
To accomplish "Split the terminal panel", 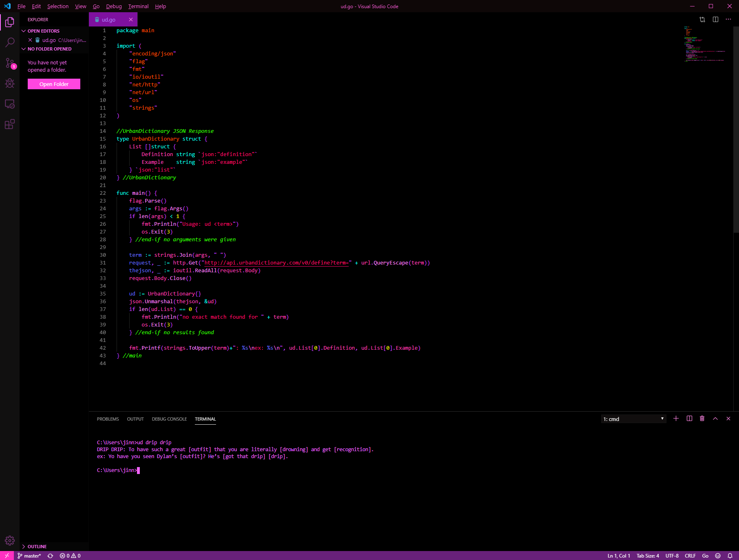I will [689, 419].
